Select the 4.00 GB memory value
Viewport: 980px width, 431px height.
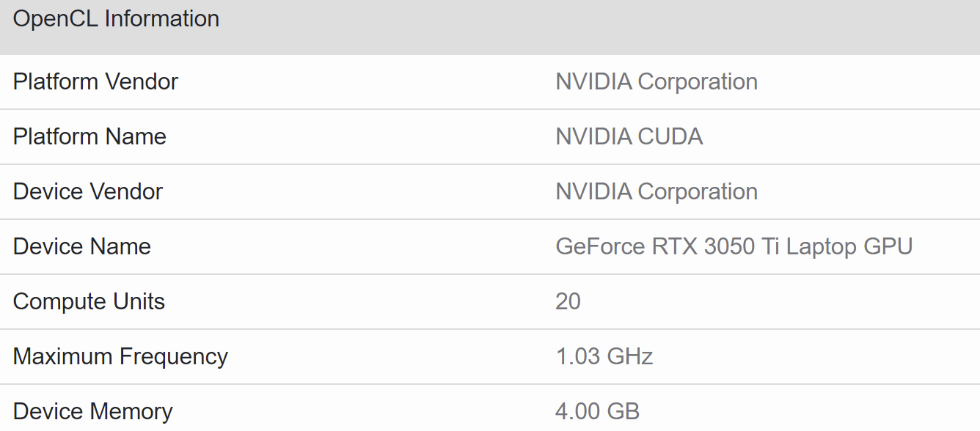coord(597,411)
